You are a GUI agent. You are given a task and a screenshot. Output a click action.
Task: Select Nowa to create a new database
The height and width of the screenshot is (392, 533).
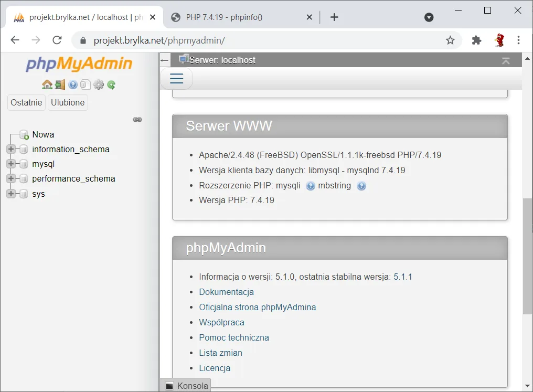[x=43, y=135]
